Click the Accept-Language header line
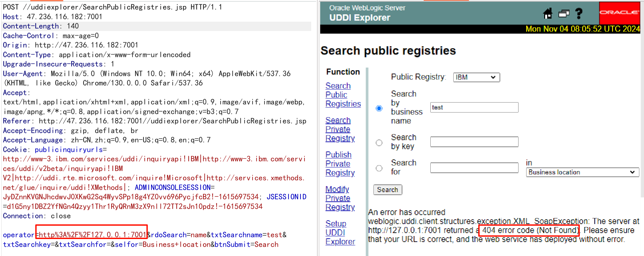644x256 pixels. point(107,140)
